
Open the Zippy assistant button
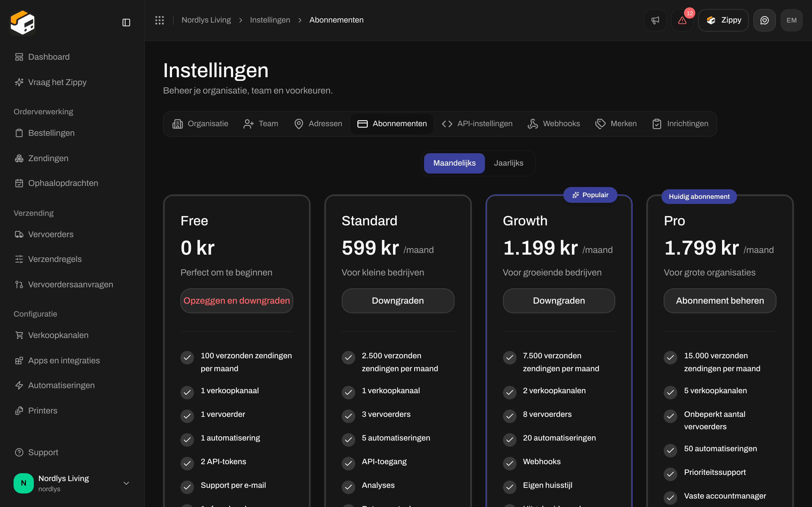[x=723, y=20]
